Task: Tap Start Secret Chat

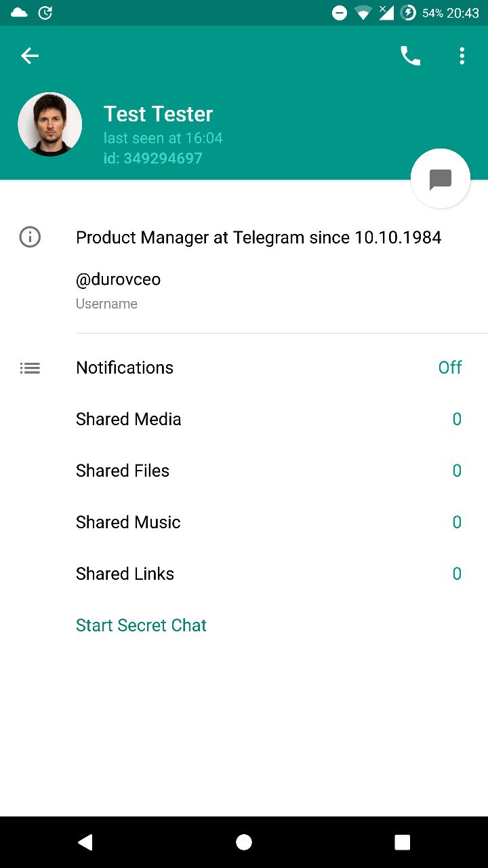Action: pos(141,625)
